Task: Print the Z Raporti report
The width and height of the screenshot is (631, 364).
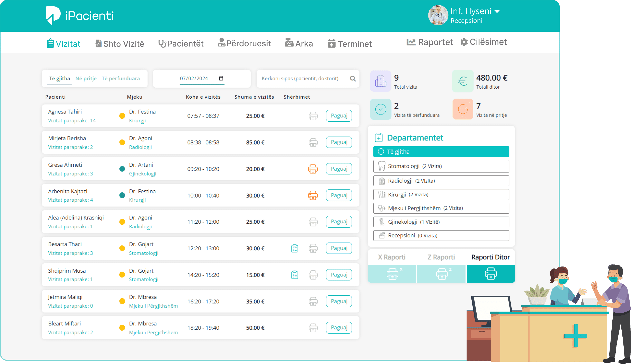Action: pyautogui.click(x=441, y=274)
